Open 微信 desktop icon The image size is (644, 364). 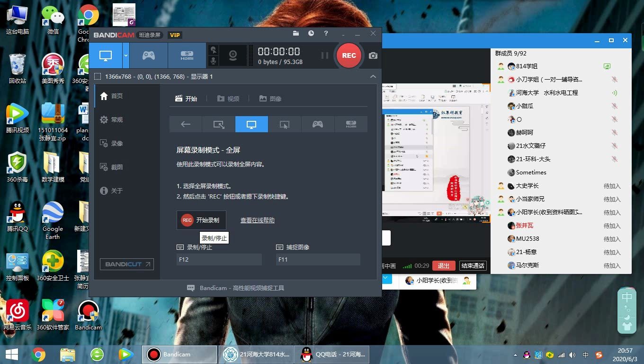pos(53,20)
